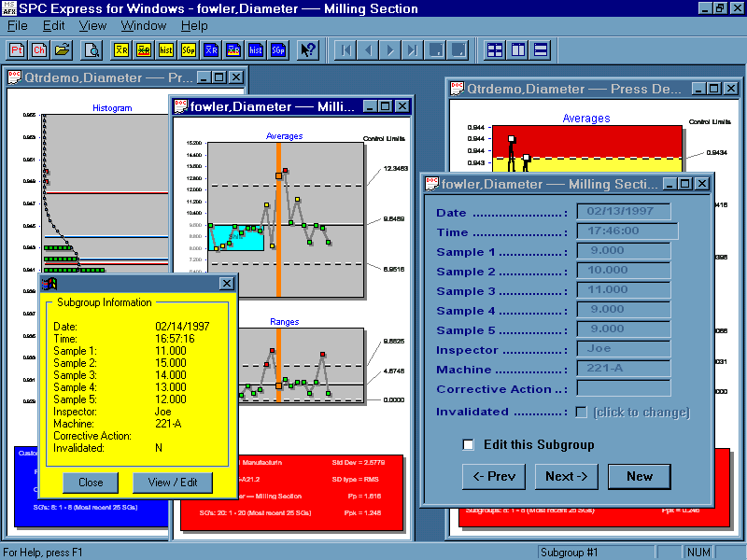747x560 pixels.
Task: Go to last subgroup toolbar button
Action: pyautogui.click(x=413, y=50)
